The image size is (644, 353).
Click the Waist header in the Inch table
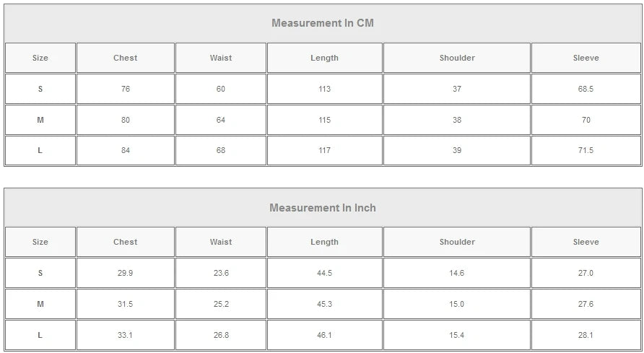pyautogui.click(x=221, y=242)
